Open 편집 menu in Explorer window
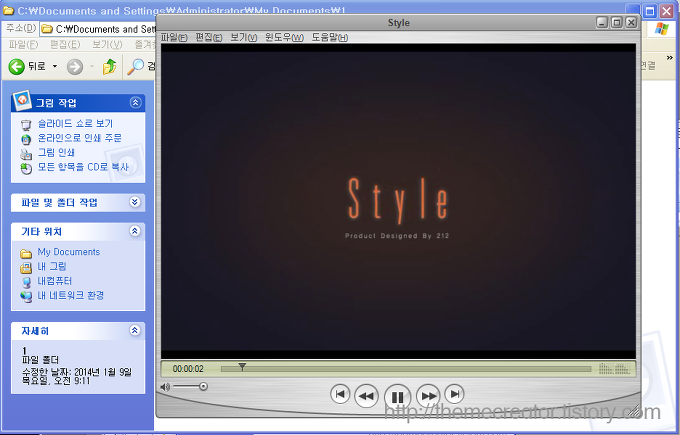Image resolution: width=680 pixels, height=435 pixels. (65, 44)
